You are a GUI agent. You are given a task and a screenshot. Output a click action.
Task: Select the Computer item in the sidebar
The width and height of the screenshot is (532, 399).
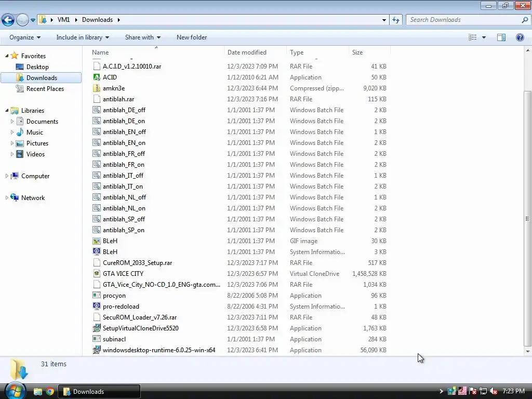[x=35, y=176]
